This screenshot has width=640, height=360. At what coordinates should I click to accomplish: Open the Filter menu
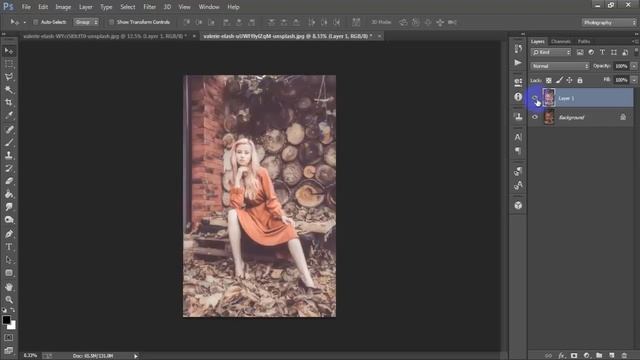149,7
